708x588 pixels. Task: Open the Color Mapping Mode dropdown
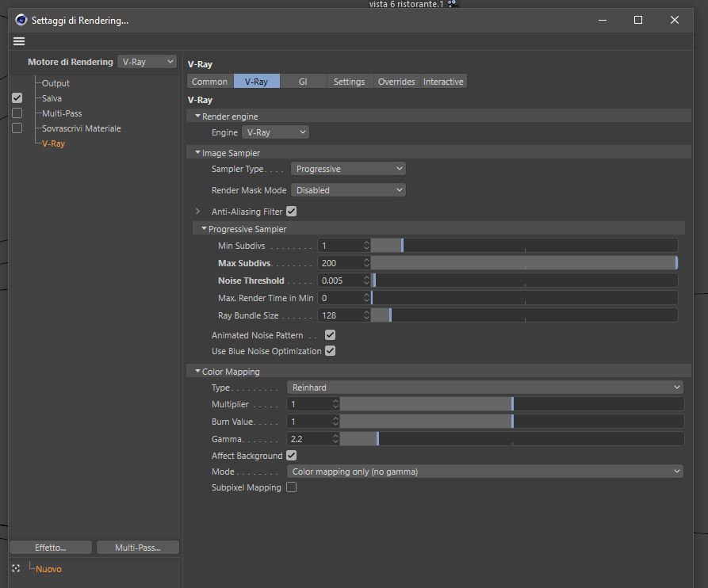[485, 472]
